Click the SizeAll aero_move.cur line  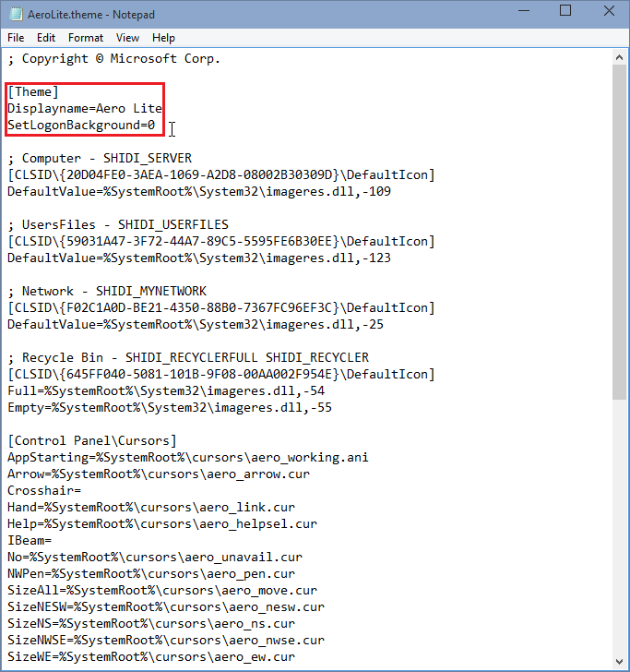pyautogui.click(x=162, y=590)
